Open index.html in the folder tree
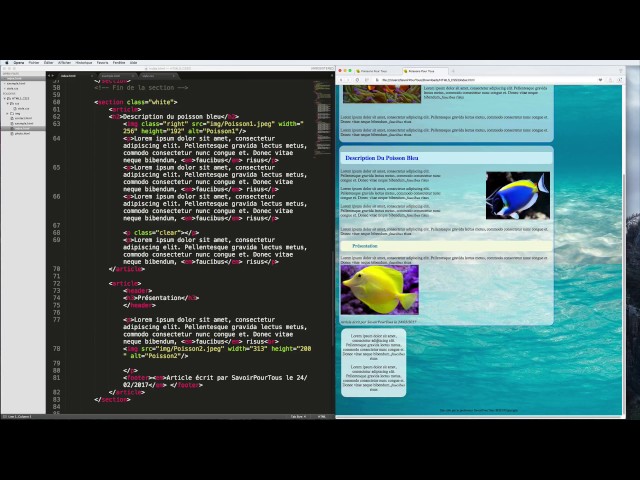The height and width of the screenshot is (480, 640). [x=22, y=128]
